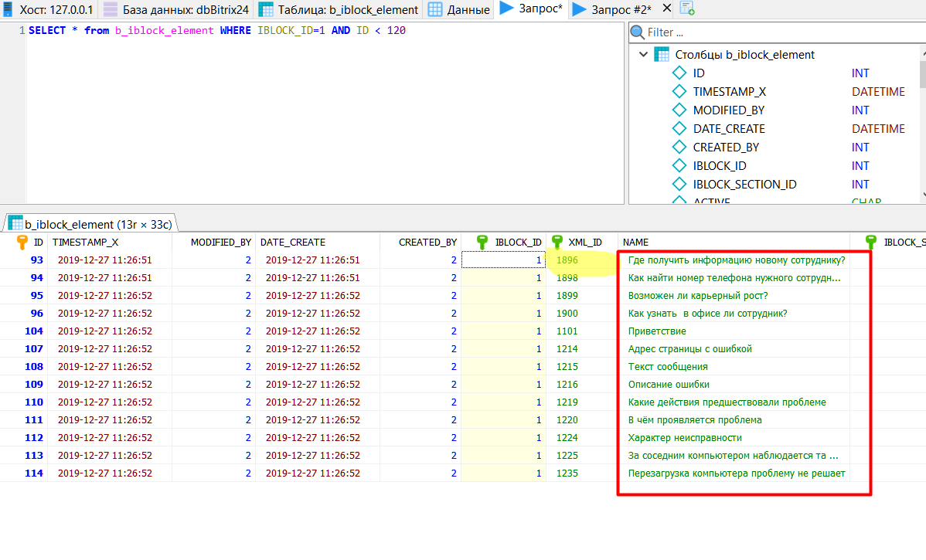
Task: Click the host server icon
Action: [x=8, y=8]
